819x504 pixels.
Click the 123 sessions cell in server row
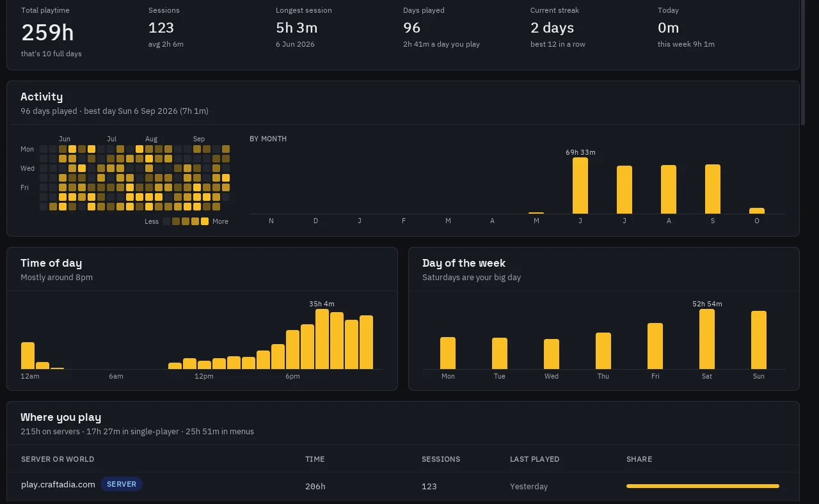[429, 486]
